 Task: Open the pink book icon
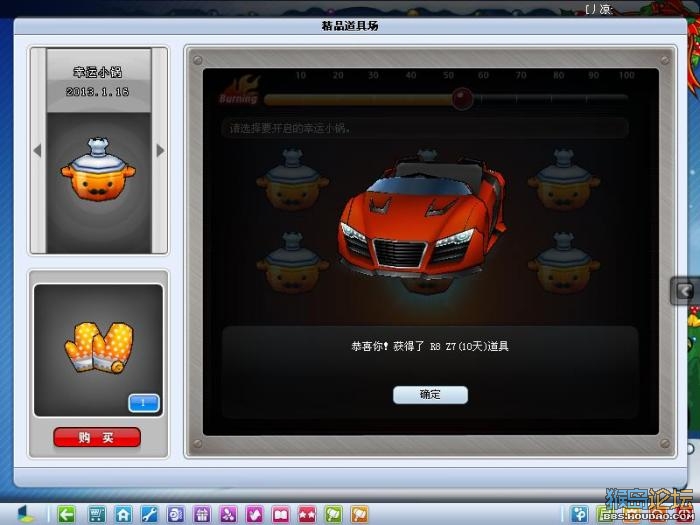coord(281,515)
